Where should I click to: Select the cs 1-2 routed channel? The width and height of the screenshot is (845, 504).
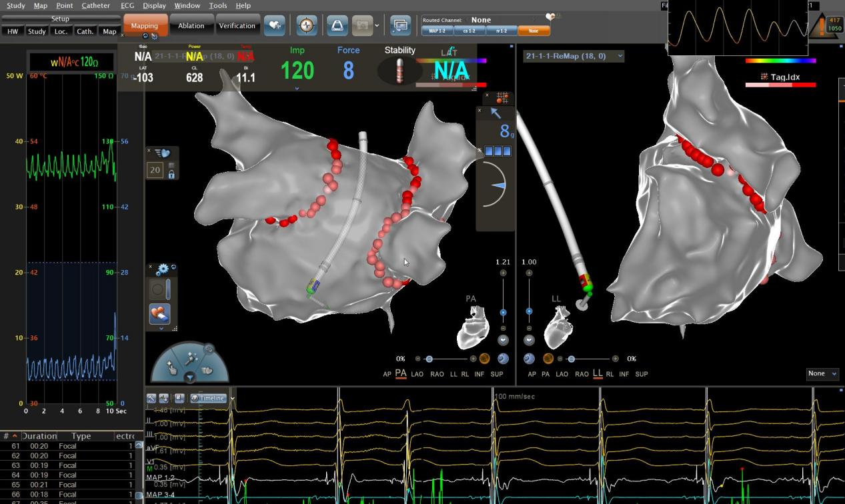(470, 31)
